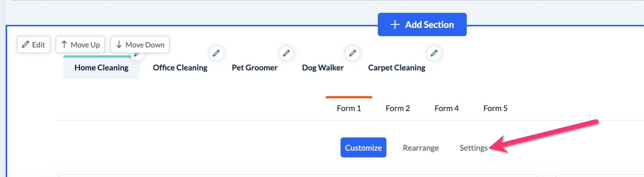Choose the Customize mode
The image size is (644, 177).
(363, 148)
